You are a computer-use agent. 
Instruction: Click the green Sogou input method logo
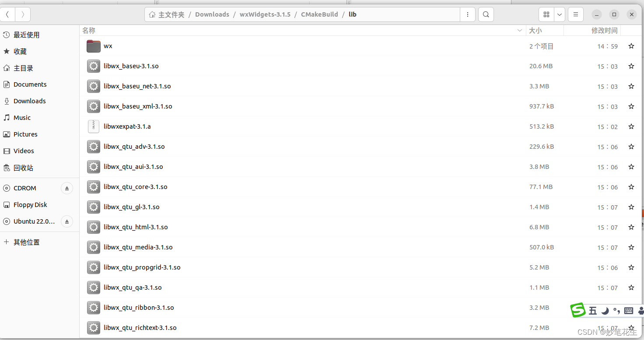tap(577, 310)
